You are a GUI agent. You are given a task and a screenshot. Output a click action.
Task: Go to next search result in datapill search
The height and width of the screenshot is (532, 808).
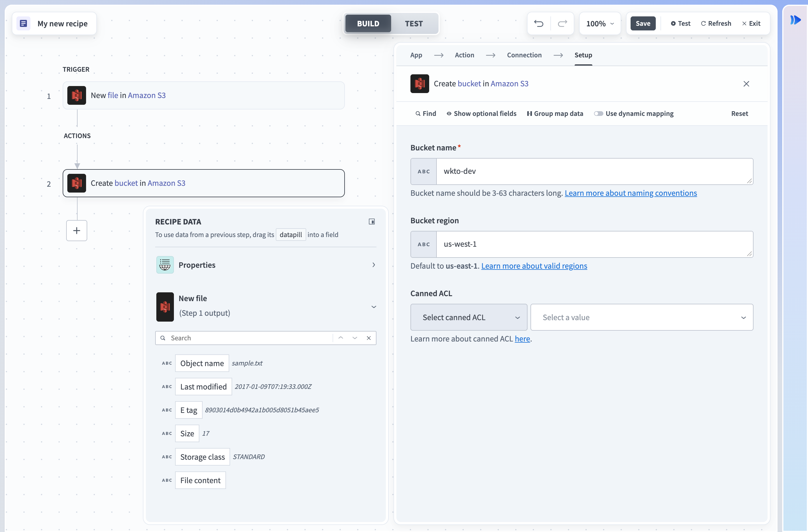pos(355,338)
